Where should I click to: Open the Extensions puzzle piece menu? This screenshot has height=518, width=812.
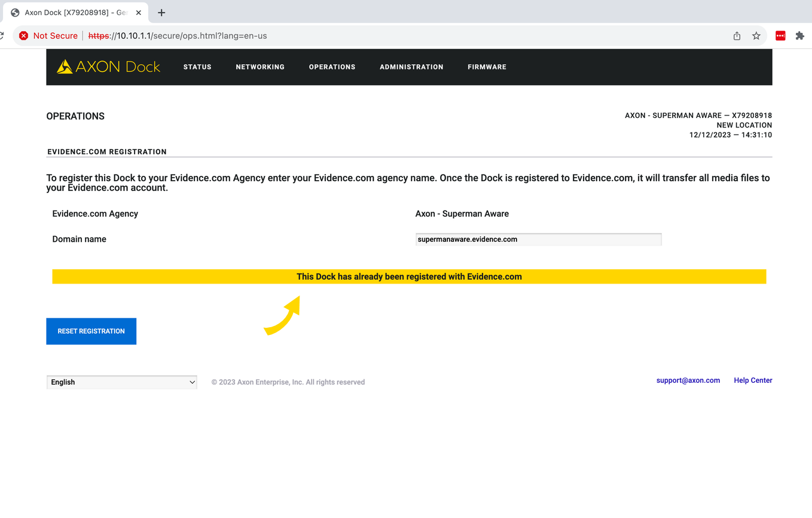pyautogui.click(x=799, y=36)
